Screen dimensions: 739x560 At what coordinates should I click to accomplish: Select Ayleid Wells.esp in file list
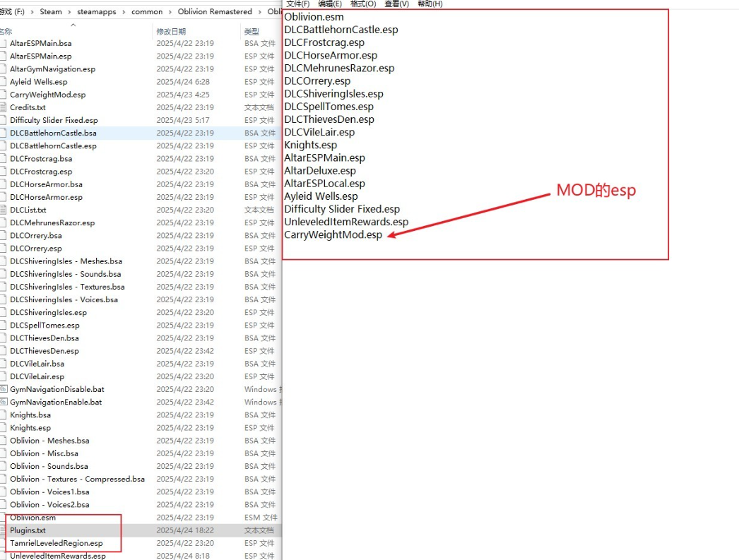pos(39,81)
